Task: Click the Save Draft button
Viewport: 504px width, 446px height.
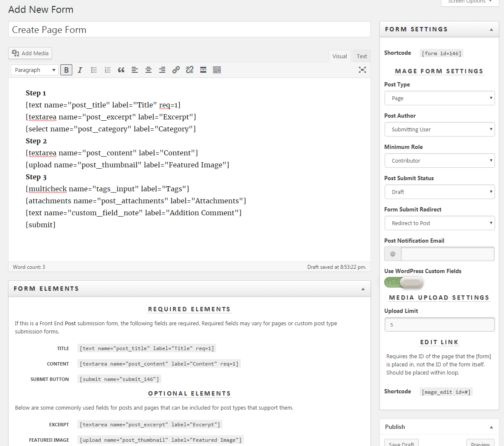Action: click(401, 443)
